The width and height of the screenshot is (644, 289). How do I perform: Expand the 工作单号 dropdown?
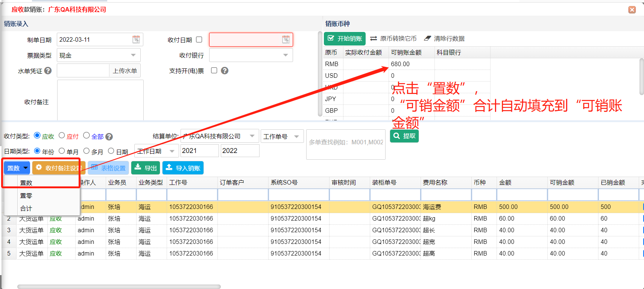296,136
